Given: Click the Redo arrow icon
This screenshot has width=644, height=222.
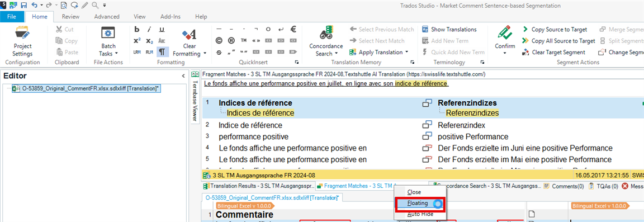Looking at the screenshot, I should tap(49, 6).
